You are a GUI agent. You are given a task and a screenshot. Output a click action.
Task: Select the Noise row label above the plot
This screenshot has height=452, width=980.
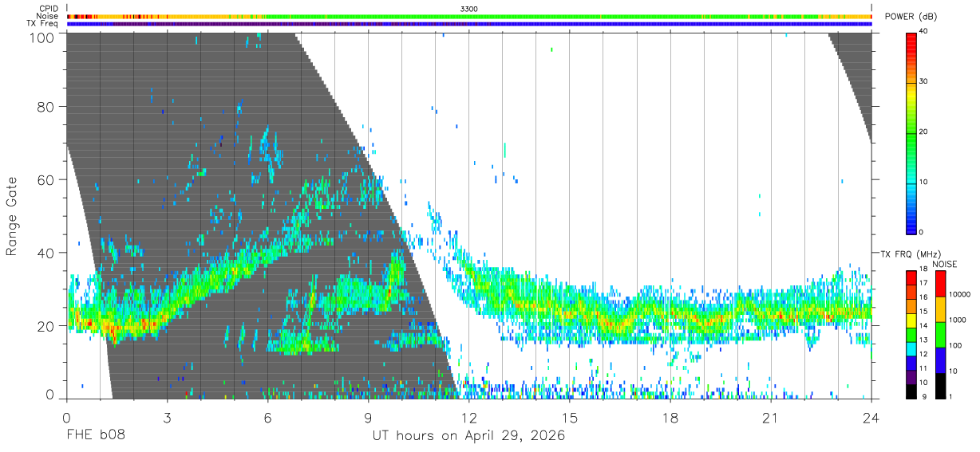point(46,16)
